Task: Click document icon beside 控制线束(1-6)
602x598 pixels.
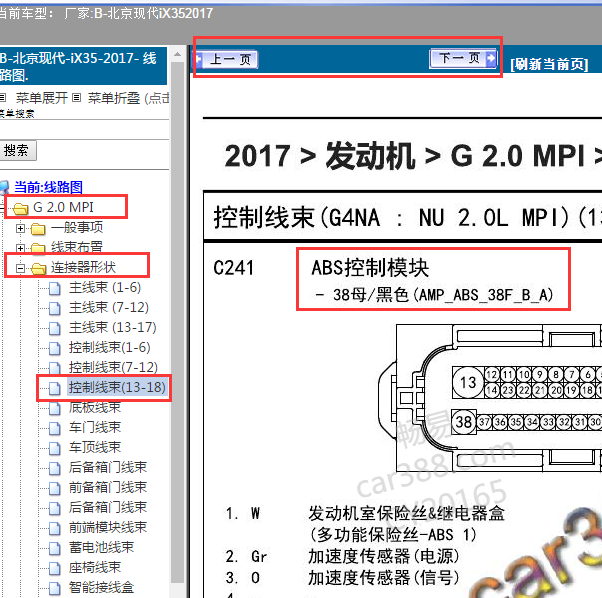Action: point(55,348)
